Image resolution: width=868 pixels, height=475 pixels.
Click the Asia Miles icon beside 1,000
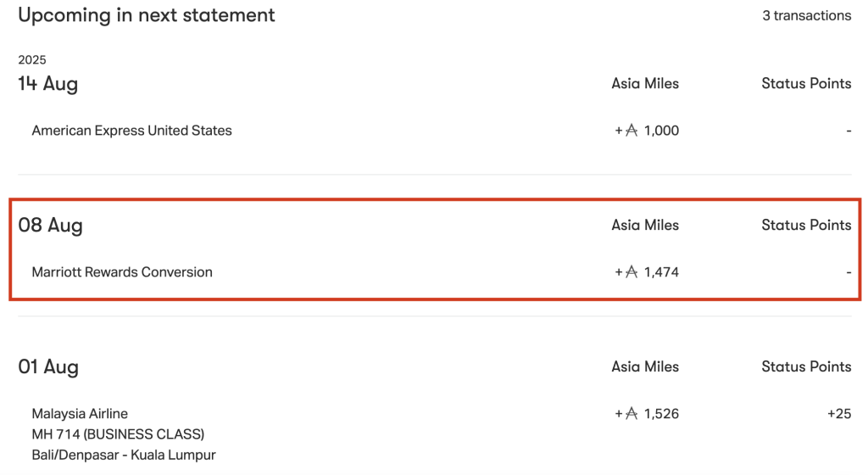(x=632, y=131)
